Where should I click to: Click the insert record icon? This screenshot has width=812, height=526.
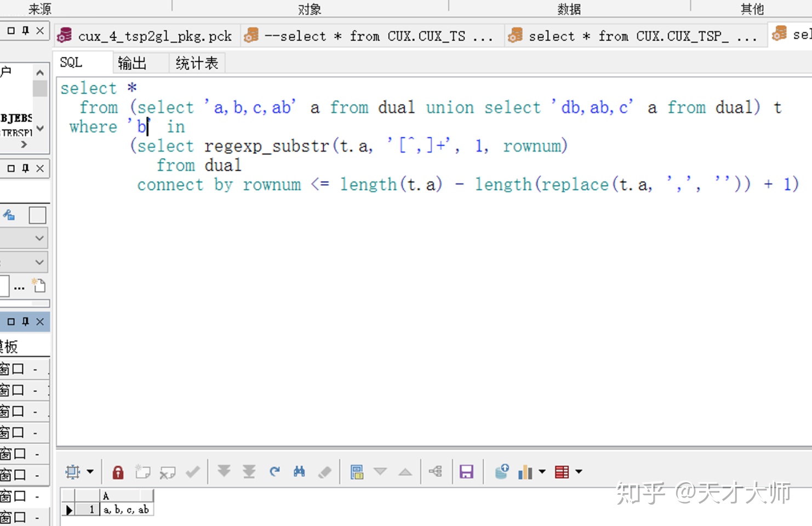point(143,472)
